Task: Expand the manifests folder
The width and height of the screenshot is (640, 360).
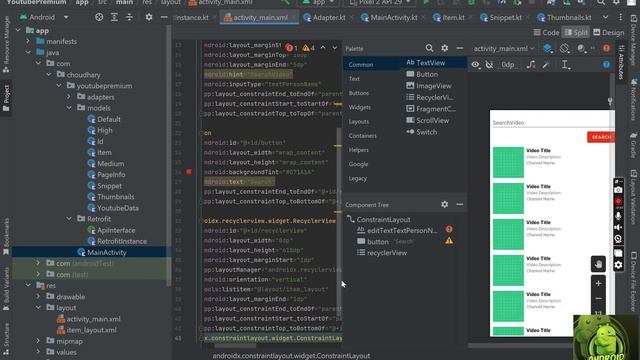Action: tap(28, 41)
